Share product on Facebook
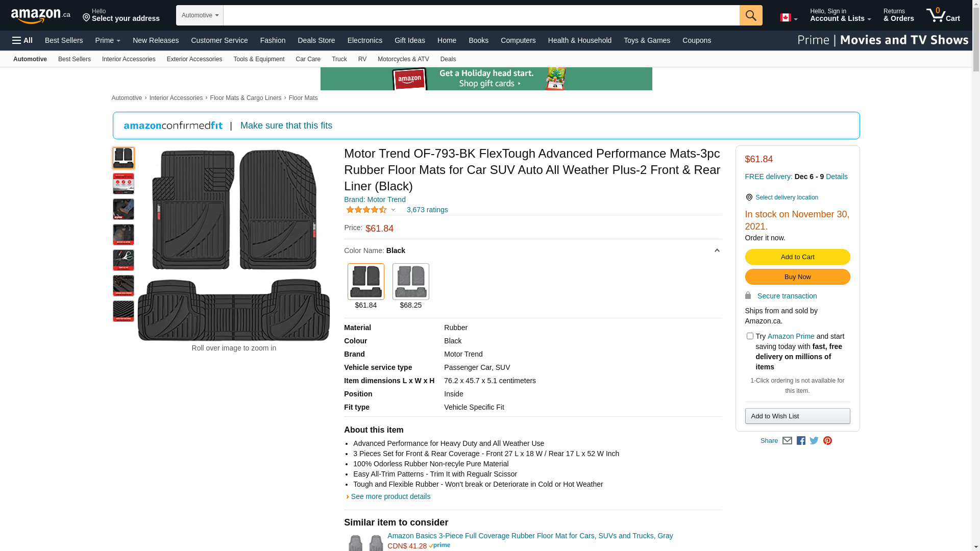980x551 pixels. [801, 441]
